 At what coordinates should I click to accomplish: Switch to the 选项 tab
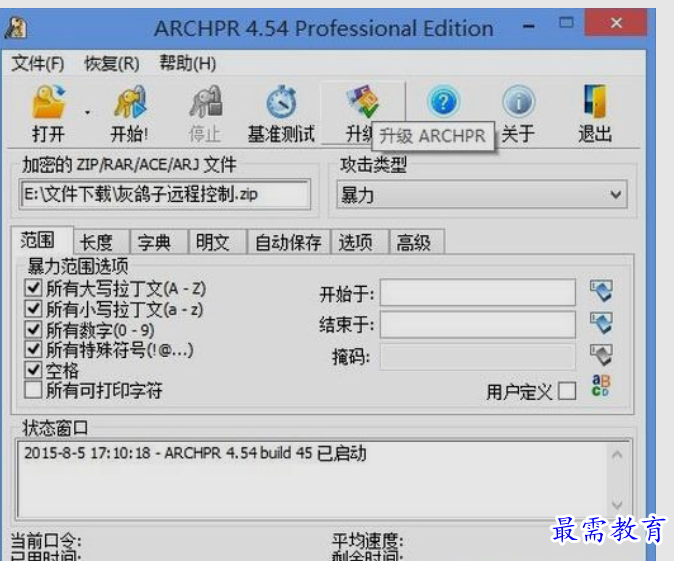point(360,242)
